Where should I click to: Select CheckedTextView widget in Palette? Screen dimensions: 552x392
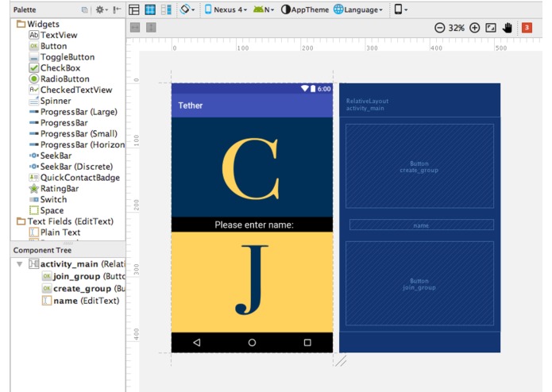tap(71, 90)
